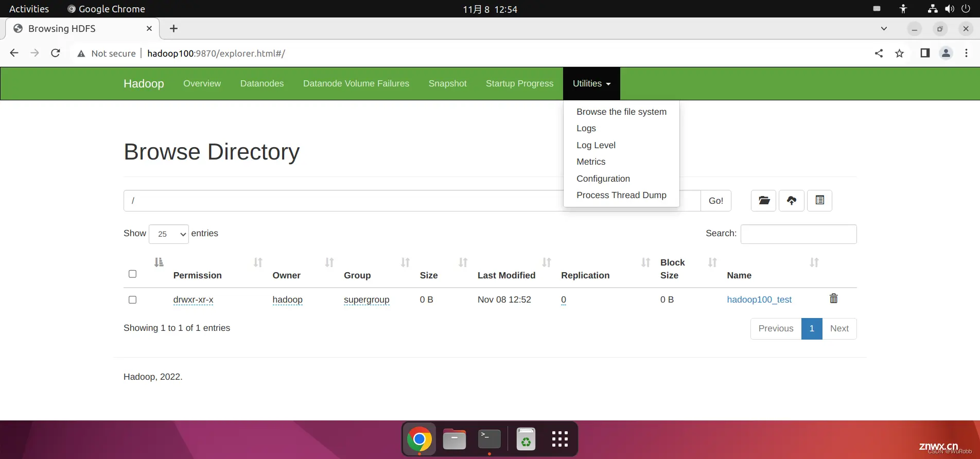The image size is (980, 459).
Task: Open the system status menu power icon
Action: (x=966, y=9)
